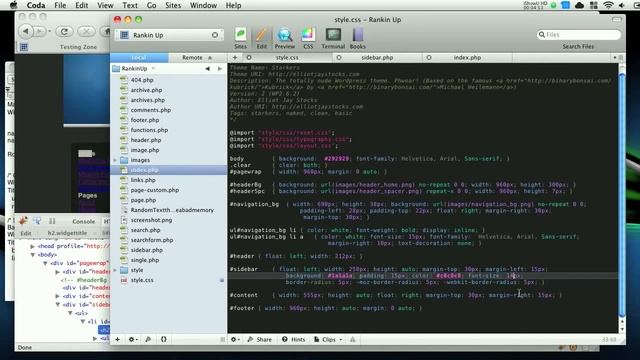Expand the head node in Firebug HTML tree
The image size is (640, 360).
(32, 246)
